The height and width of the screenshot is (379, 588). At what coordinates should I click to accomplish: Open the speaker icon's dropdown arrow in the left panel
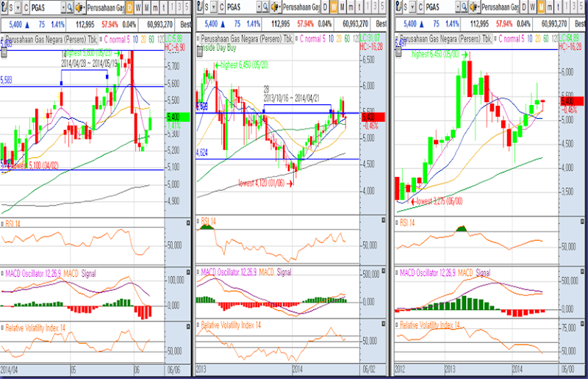[84, 7]
